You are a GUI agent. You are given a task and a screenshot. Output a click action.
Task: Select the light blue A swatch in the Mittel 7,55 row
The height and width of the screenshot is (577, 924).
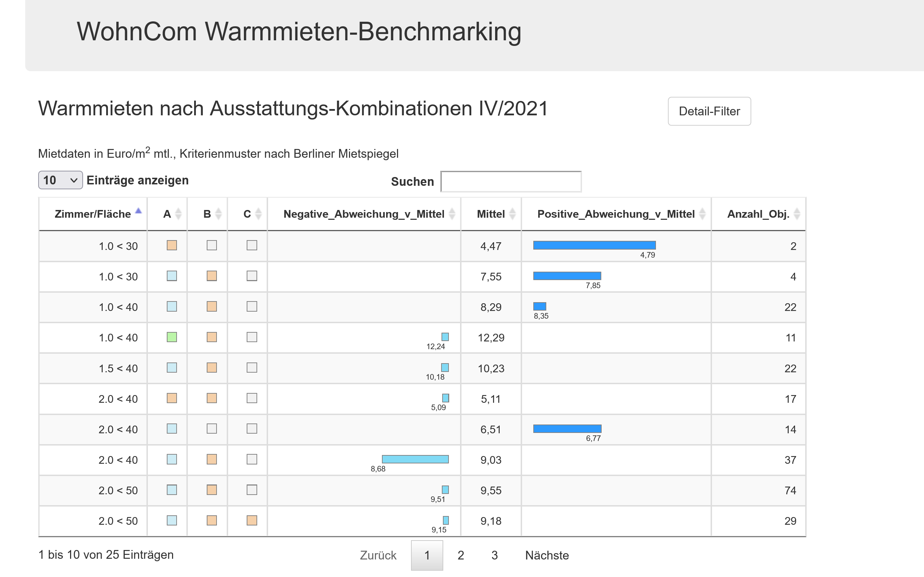pos(172,276)
